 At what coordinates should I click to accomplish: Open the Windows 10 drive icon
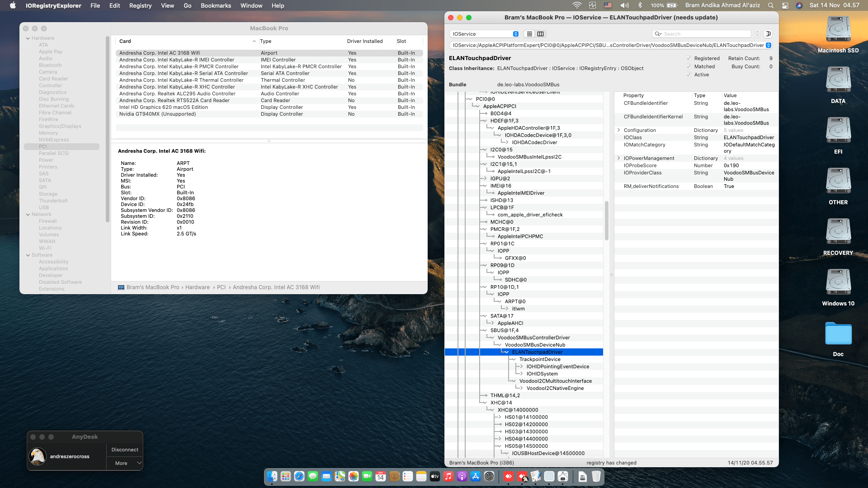click(x=838, y=283)
